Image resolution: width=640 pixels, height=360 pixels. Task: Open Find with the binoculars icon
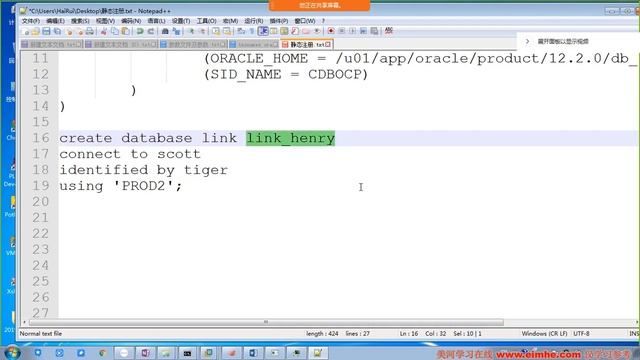coord(165,31)
